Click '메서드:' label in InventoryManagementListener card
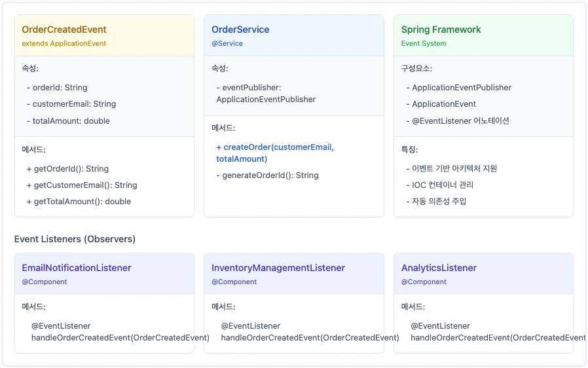 pos(223,307)
